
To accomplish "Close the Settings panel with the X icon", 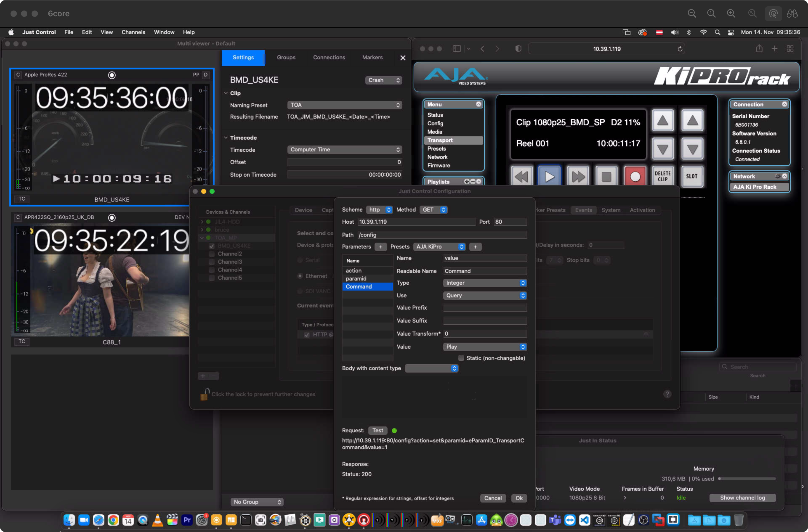I will point(403,58).
